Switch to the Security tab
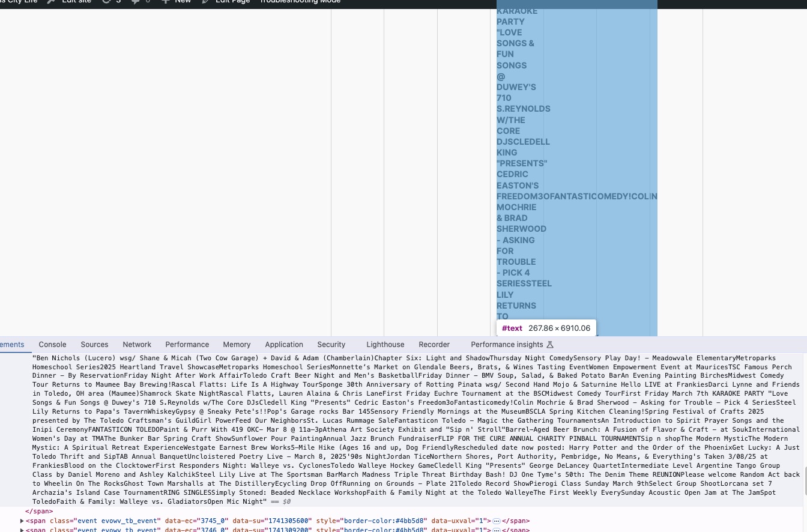Viewport: 807px width, 532px height. click(x=331, y=345)
